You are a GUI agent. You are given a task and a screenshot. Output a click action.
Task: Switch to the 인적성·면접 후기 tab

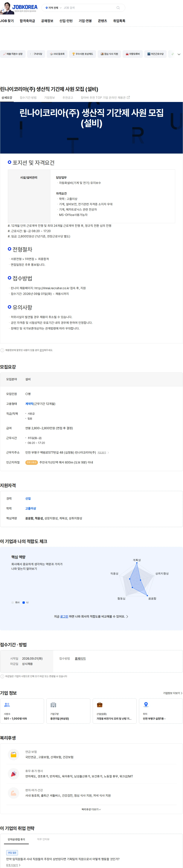point(16,839)
